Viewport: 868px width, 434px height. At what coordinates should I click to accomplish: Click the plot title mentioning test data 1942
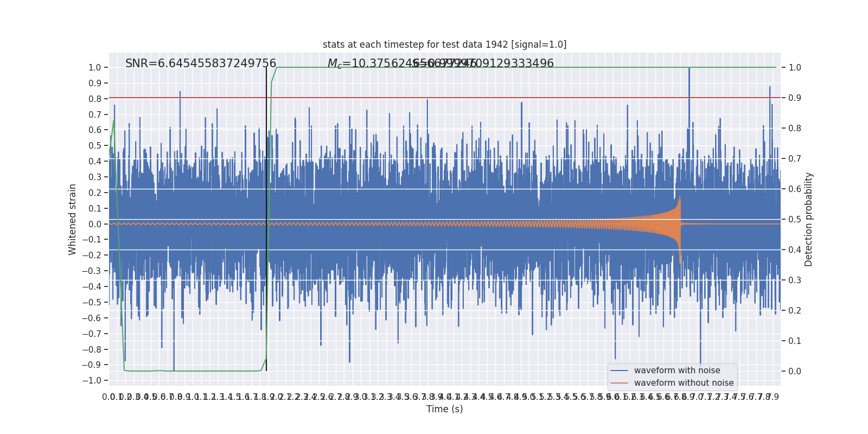(444, 44)
